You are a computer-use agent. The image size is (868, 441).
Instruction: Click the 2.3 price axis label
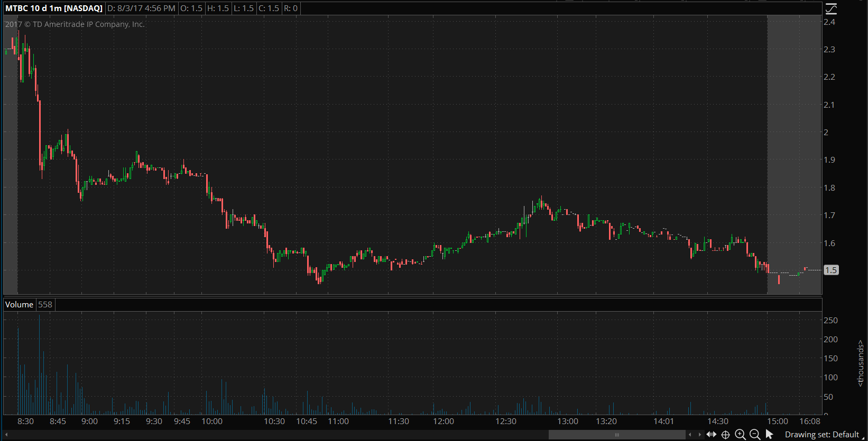pyautogui.click(x=829, y=49)
